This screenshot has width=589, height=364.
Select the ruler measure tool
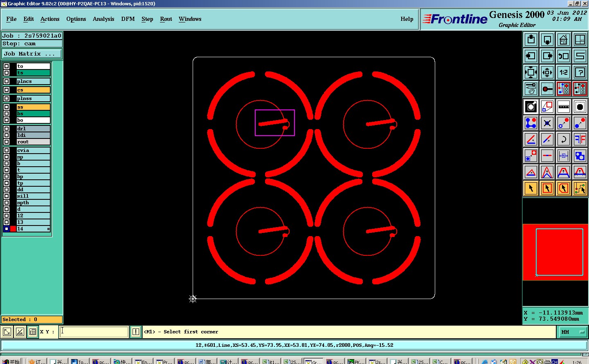tap(564, 107)
